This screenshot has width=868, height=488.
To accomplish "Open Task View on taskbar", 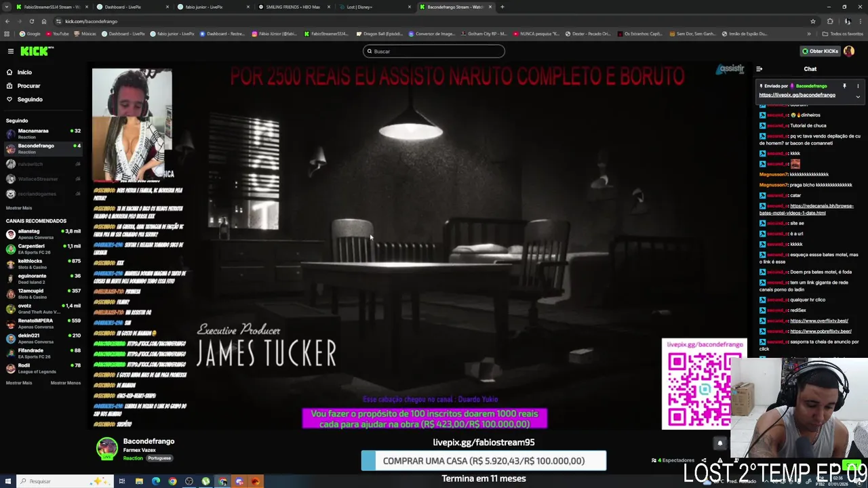I will point(122,481).
